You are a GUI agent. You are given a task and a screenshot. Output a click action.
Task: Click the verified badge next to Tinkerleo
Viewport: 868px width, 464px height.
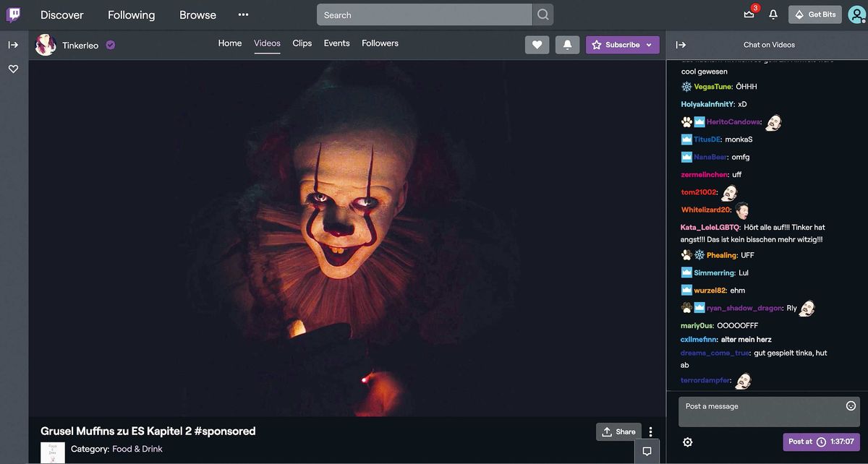pos(111,45)
